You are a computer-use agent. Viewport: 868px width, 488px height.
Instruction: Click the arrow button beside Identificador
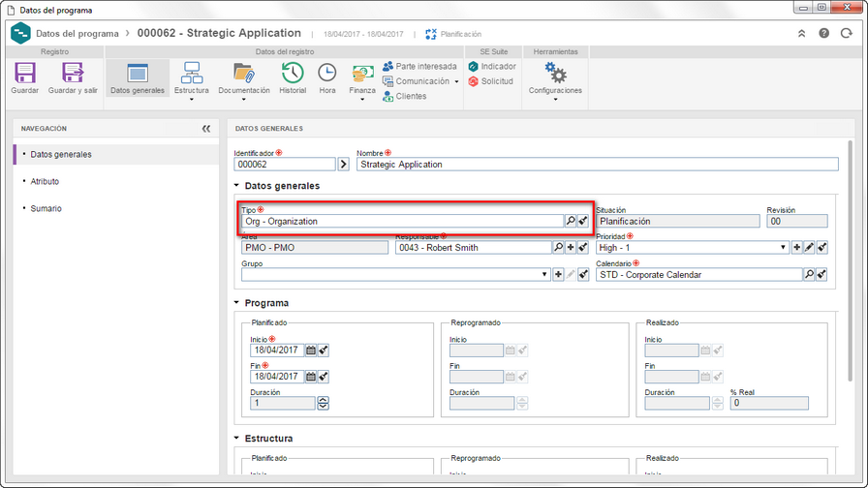coord(344,165)
